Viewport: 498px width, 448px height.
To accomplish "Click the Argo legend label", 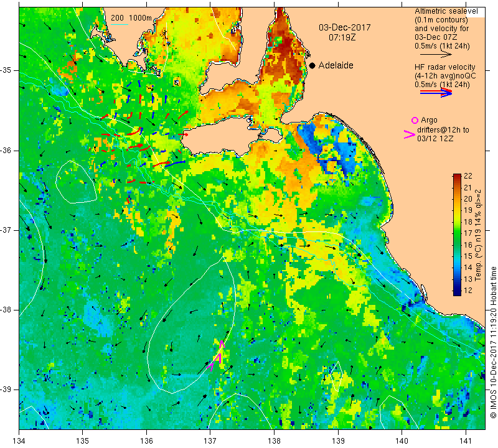I will [x=429, y=120].
